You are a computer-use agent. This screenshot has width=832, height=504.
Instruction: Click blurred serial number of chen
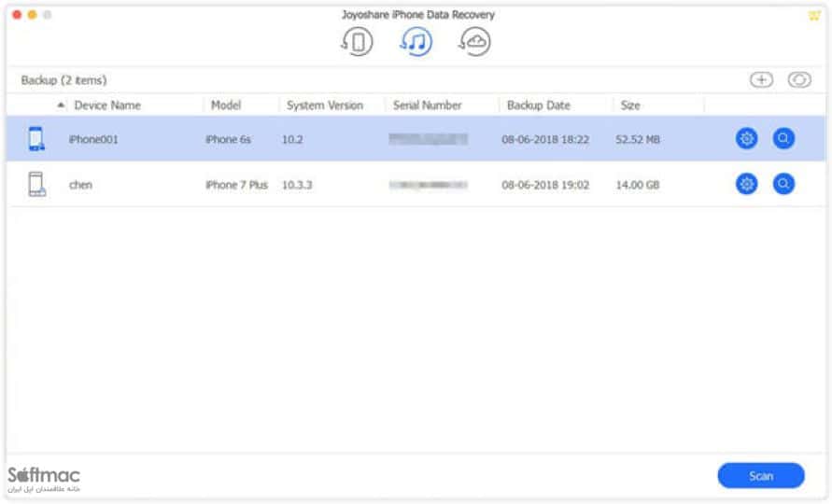429,185
